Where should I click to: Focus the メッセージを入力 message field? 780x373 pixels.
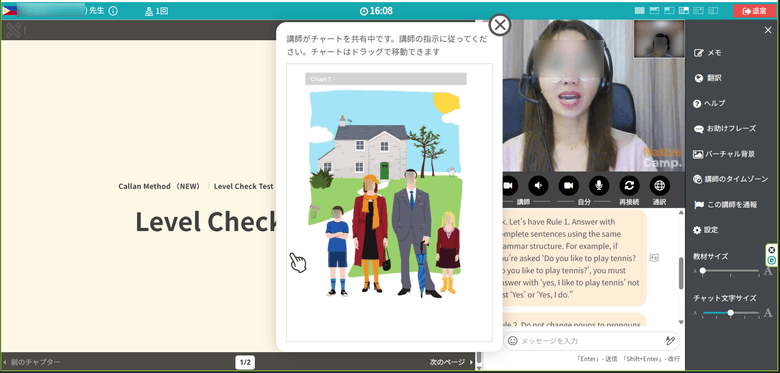pyautogui.click(x=592, y=341)
